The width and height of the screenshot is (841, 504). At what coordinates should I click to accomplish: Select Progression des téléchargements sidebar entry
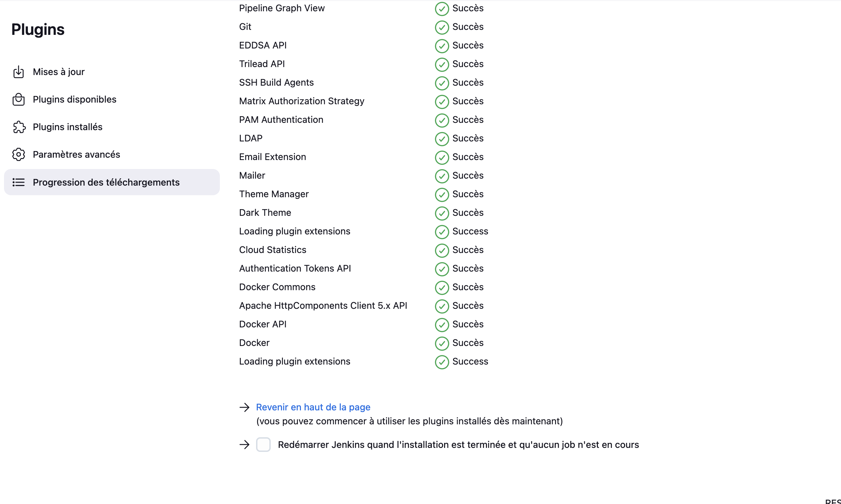coord(106,182)
